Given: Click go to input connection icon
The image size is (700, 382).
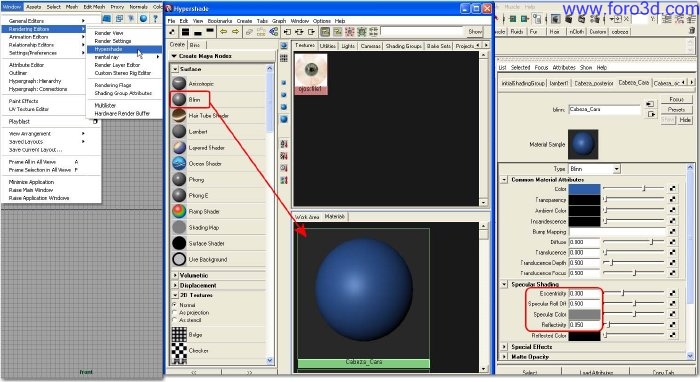Looking at the screenshot, I should click(650, 104).
